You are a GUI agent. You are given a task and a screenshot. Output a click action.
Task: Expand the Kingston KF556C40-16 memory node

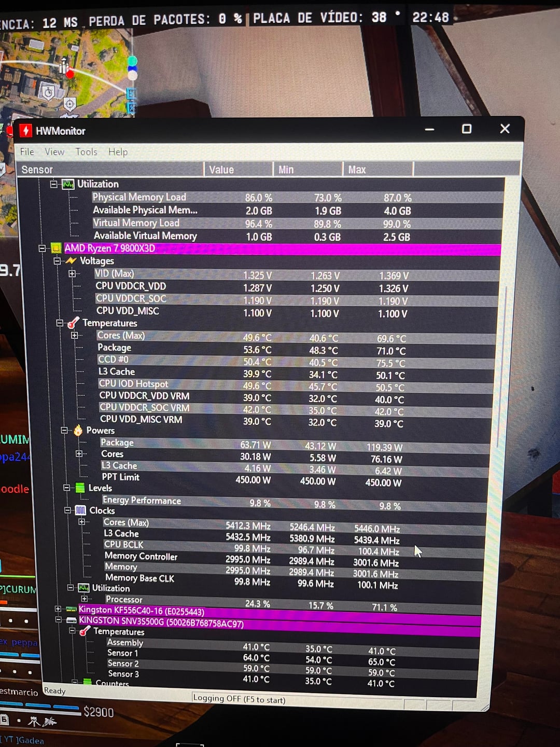tap(58, 609)
